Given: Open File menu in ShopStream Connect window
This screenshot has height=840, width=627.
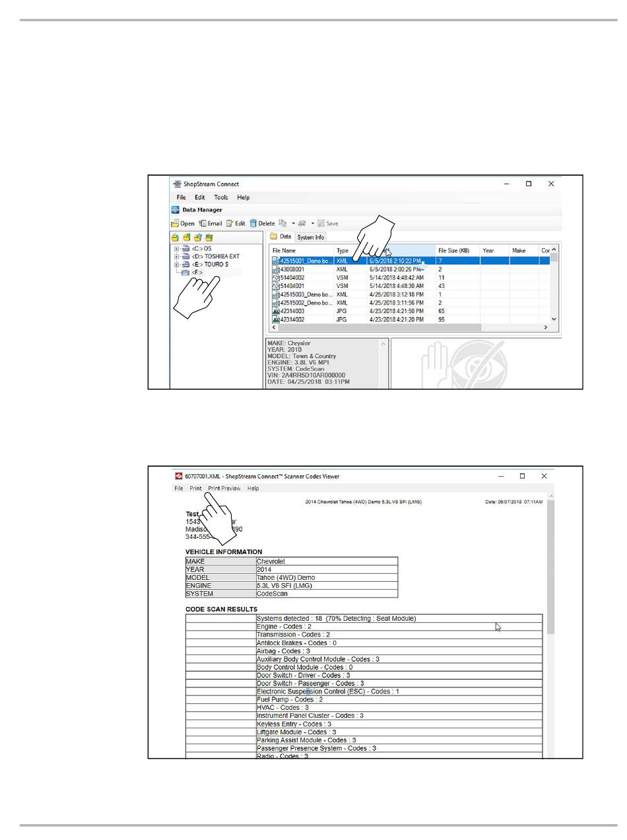Looking at the screenshot, I should click(181, 197).
